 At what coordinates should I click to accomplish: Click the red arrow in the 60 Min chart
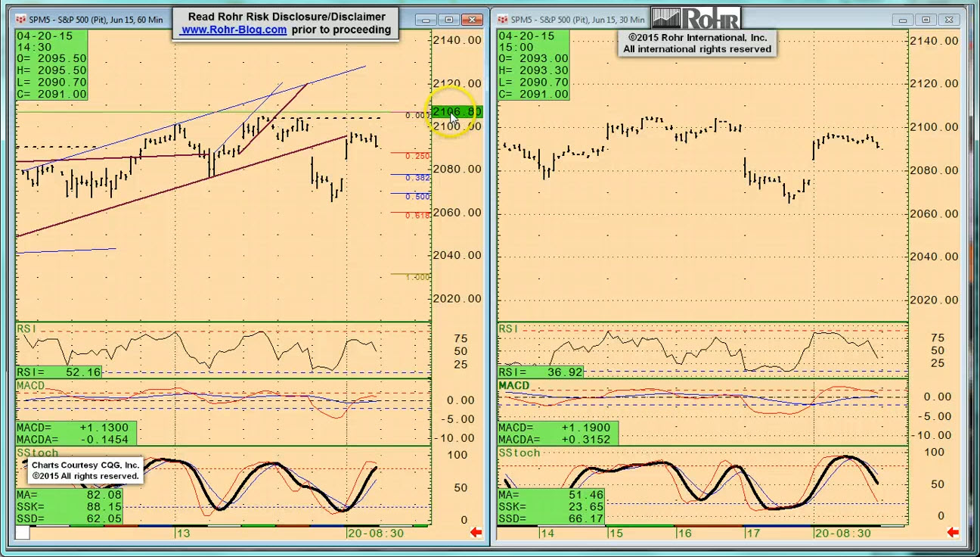click(x=476, y=533)
